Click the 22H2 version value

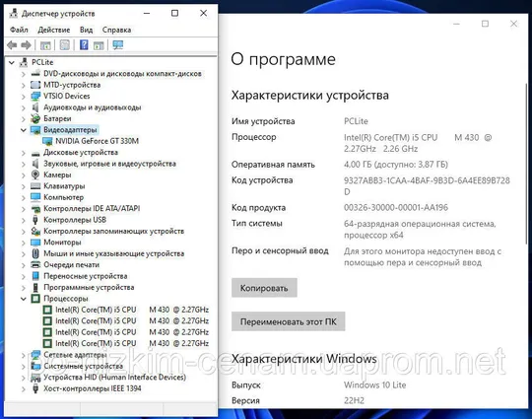[x=354, y=400]
